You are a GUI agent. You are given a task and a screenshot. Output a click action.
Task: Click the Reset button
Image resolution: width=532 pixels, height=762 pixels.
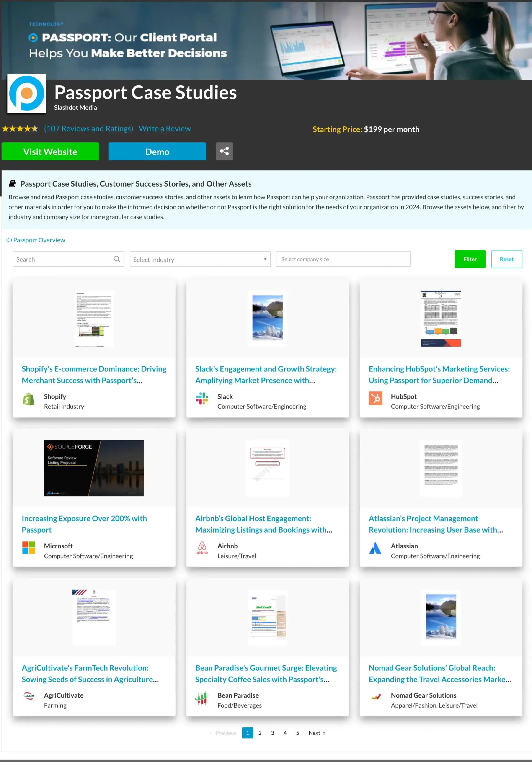click(506, 259)
